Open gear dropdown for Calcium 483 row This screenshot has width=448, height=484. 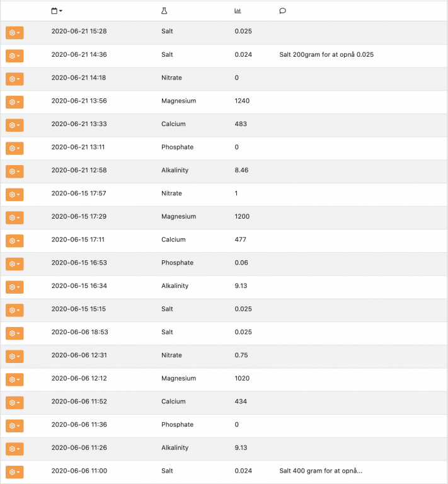14,125
